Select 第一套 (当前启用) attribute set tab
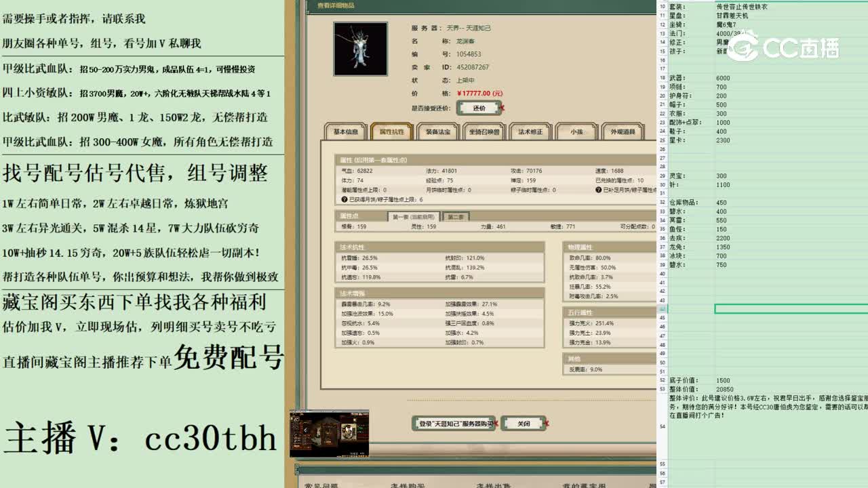The image size is (868, 488). pyautogui.click(x=414, y=217)
